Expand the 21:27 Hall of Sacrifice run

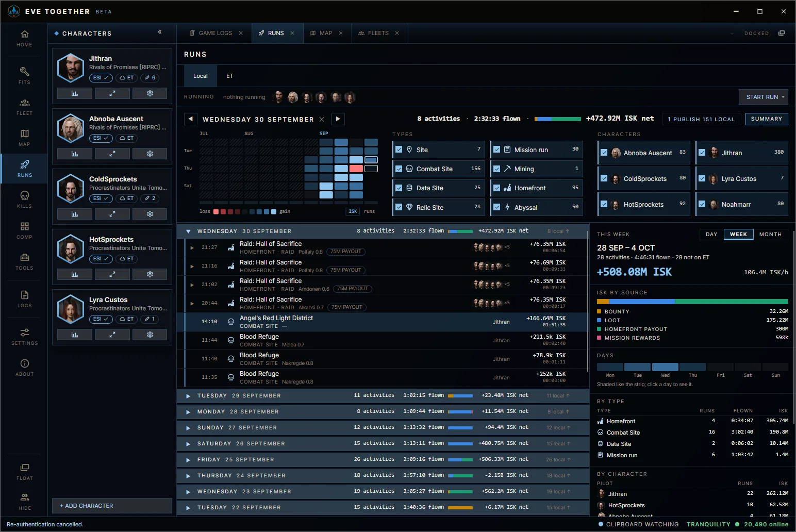tap(192, 248)
